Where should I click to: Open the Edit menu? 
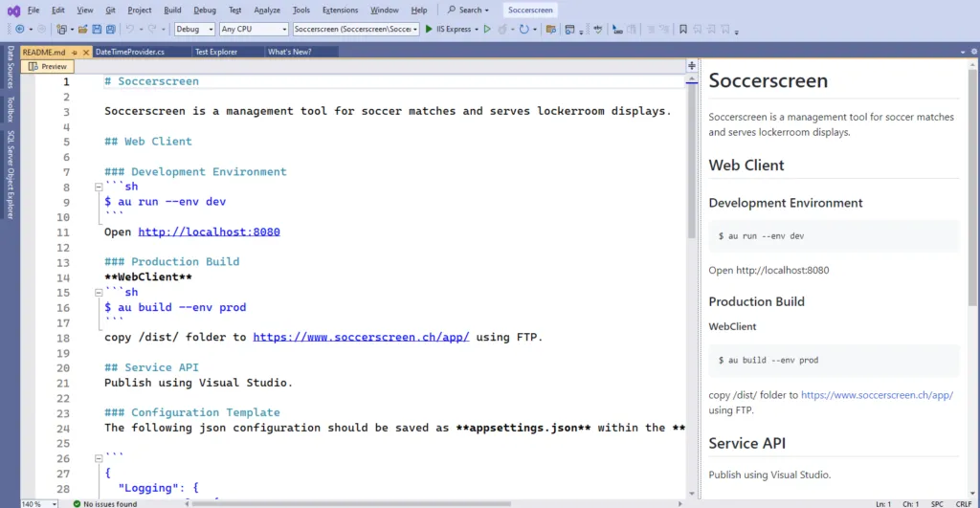58,10
